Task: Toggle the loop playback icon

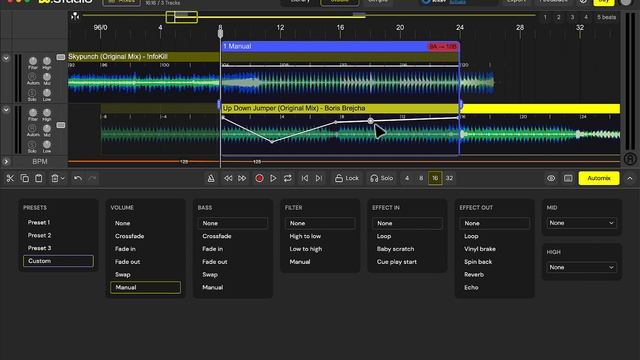Action: click(x=288, y=178)
